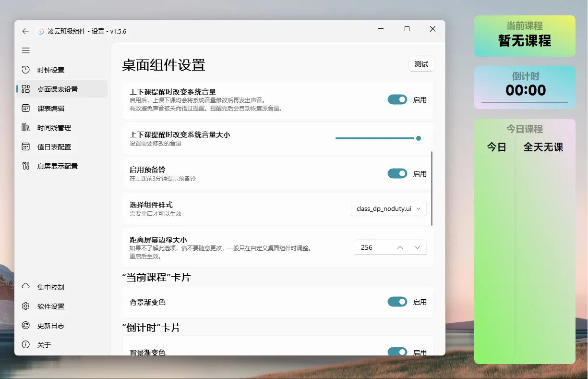588x379 pixels.
Task: Click the 选择组件样式 setting label
Action: tap(151, 205)
